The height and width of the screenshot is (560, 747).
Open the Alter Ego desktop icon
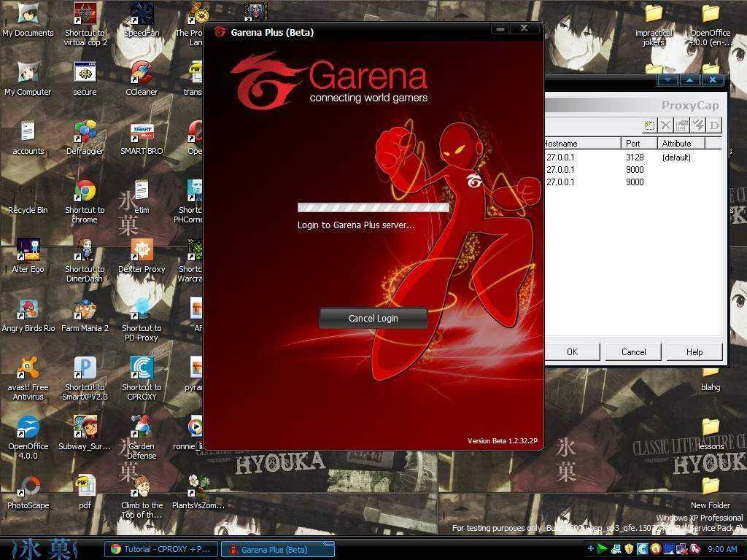[x=28, y=256]
